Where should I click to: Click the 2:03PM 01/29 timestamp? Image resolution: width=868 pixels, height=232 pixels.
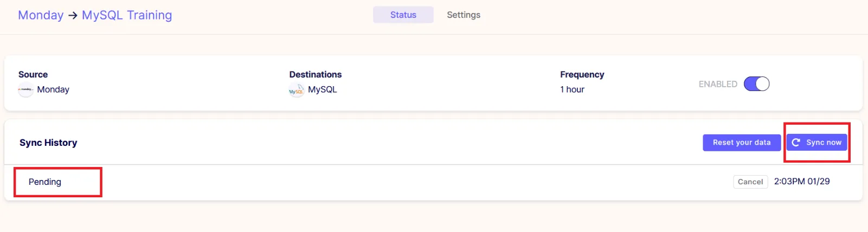click(802, 182)
